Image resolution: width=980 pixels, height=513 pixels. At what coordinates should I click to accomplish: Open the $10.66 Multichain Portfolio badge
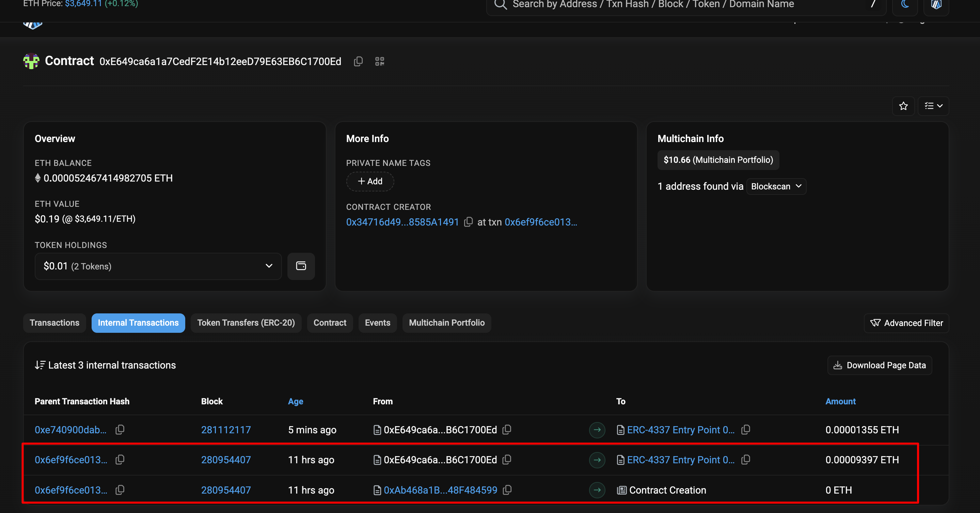tap(718, 160)
